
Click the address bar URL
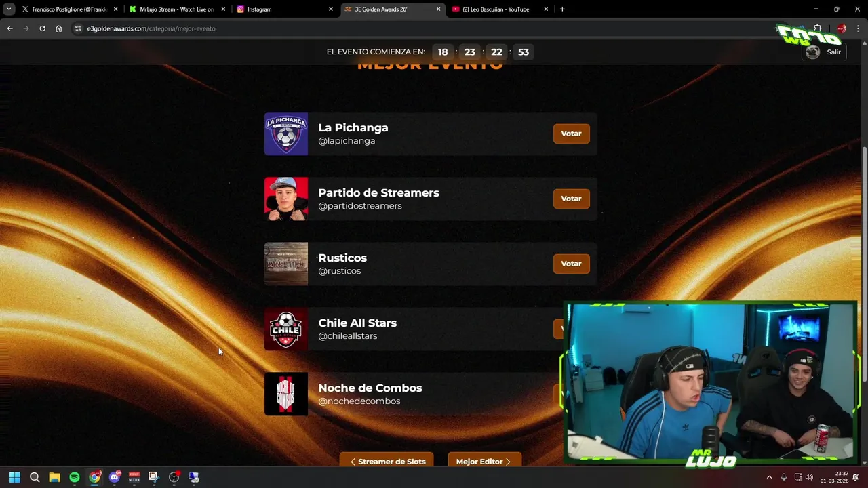pyautogui.click(x=151, y=28)
